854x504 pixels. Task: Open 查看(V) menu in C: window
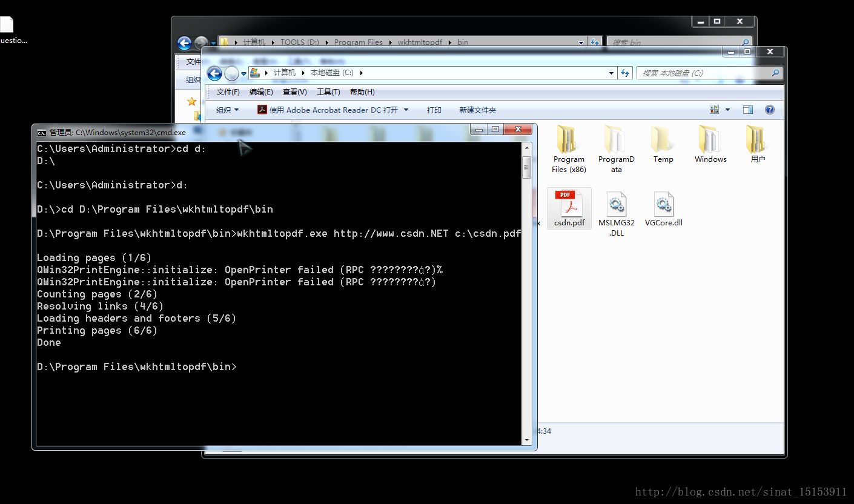point(294,92)
